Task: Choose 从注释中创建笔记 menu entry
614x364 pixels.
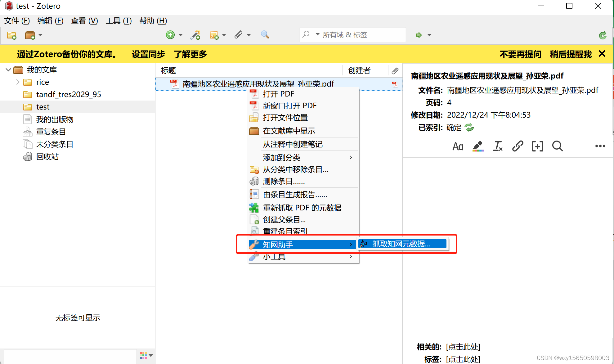Action: point(303,144)
